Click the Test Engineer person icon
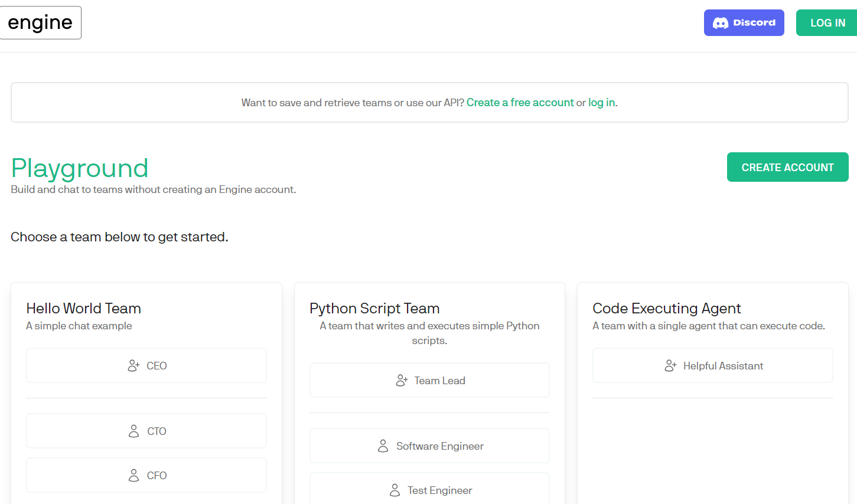 coord(395,490)
